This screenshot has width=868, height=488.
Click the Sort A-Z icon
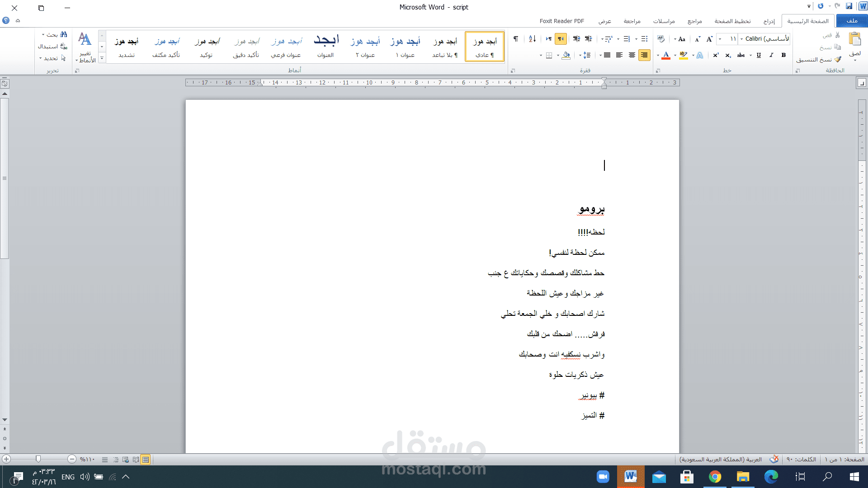(532, 39)
